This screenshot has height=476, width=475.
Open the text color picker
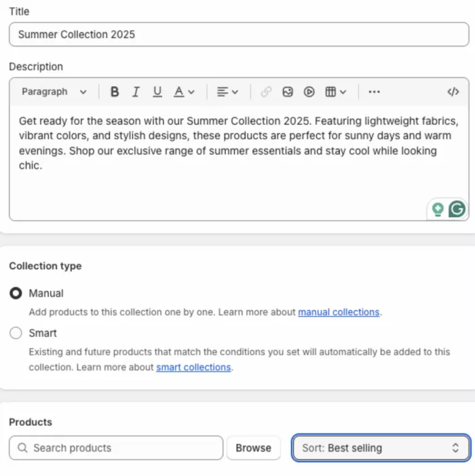click(x=184, y=92)
